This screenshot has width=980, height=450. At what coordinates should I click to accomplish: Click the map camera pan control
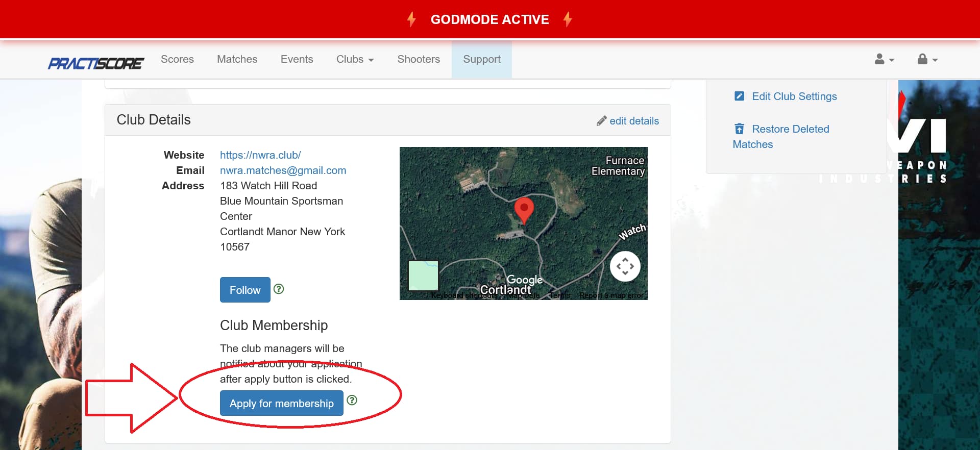[625, 266]
